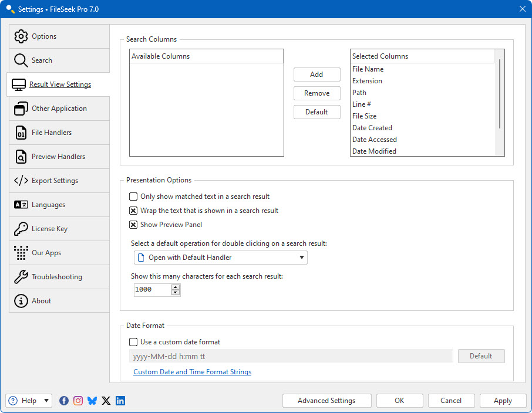
Task: Uncheck Show Preview Panel
Action: [133, 225]
